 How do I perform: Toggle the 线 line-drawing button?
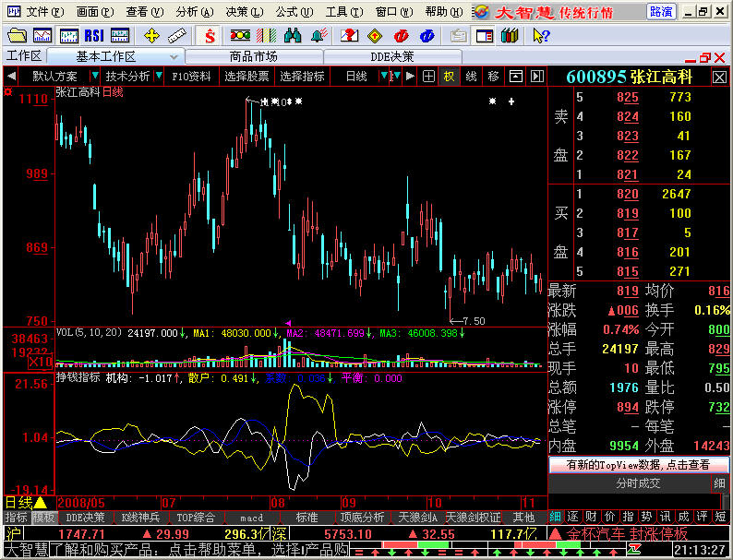tap(471, 77)
